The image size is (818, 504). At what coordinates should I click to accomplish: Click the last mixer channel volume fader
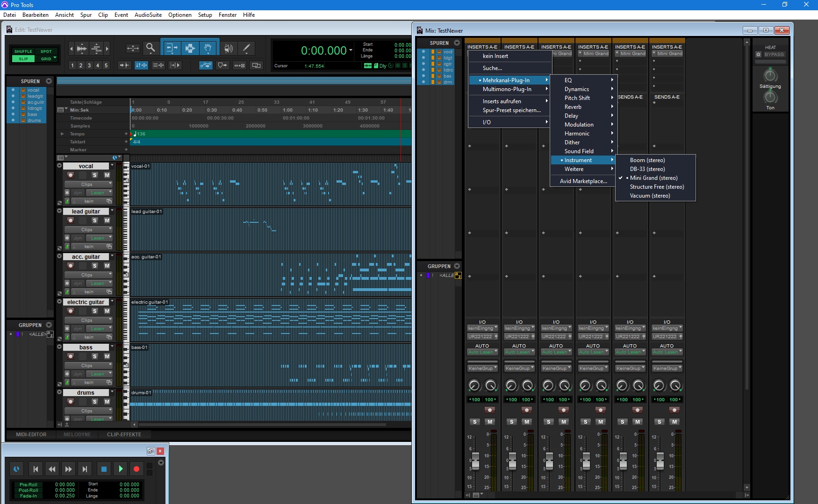click(660, 461)
